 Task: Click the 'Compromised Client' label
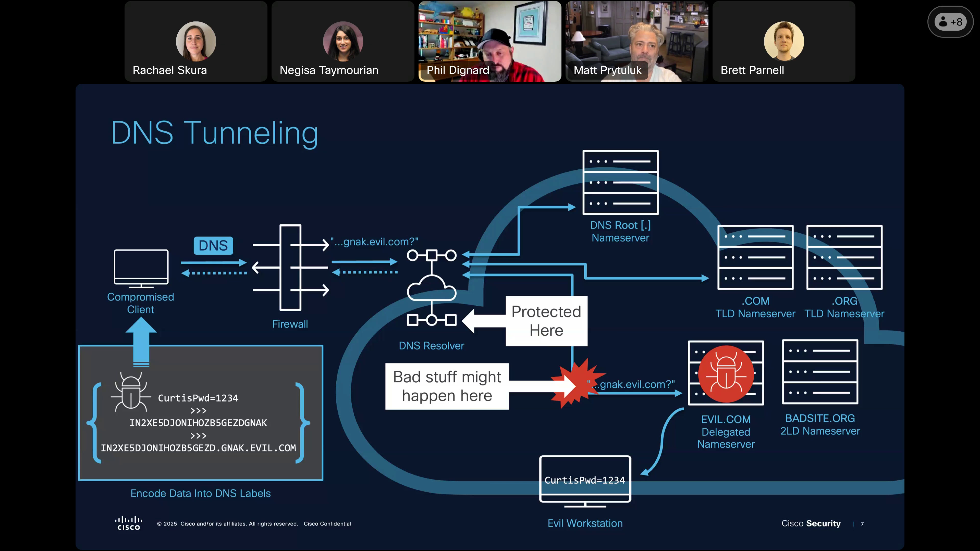[141, 303]
